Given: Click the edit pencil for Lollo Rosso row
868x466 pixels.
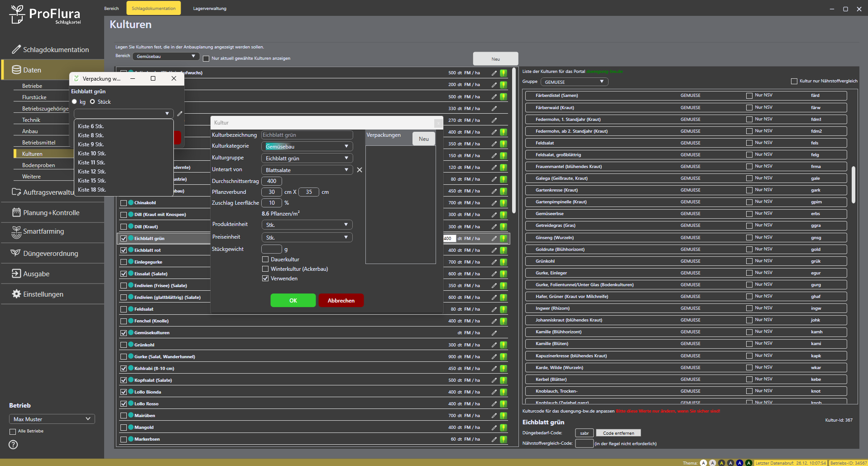Looking at the screenshot, I should [x=494, y=404].
